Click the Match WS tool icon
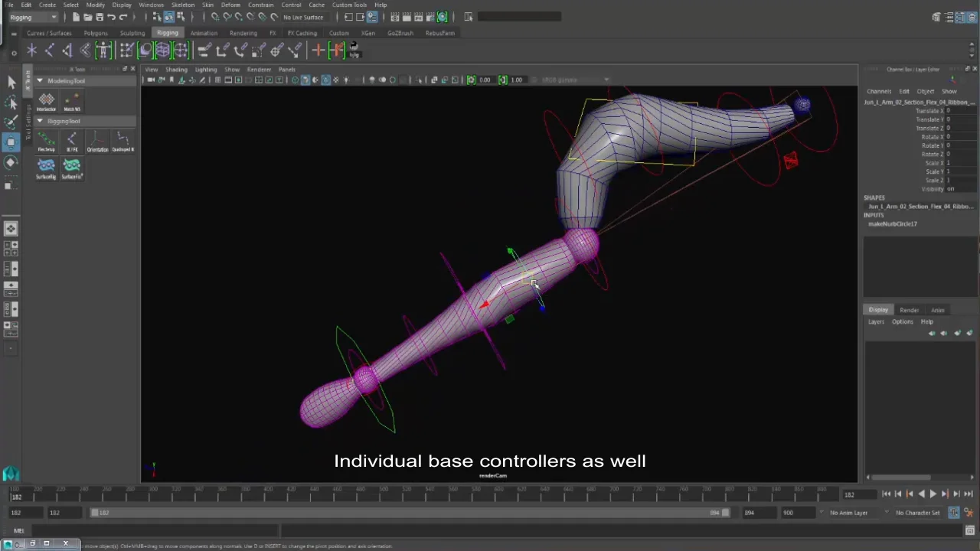Viewport: 980px width, 551px height. click(72, 100)
